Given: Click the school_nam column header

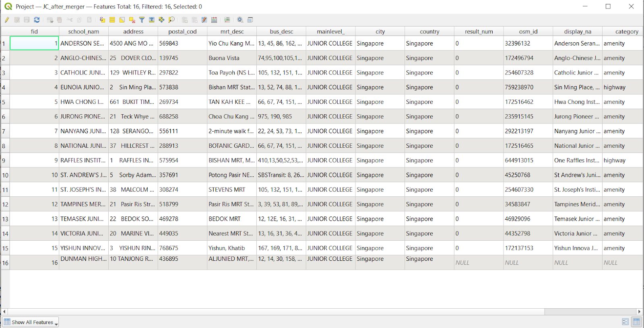Looking at the screenshot, I should [x=83, y=31].
